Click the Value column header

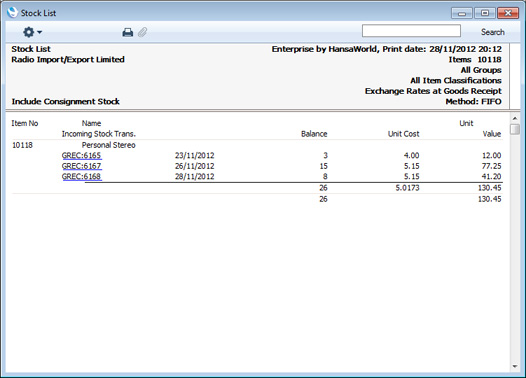(492, 134)
